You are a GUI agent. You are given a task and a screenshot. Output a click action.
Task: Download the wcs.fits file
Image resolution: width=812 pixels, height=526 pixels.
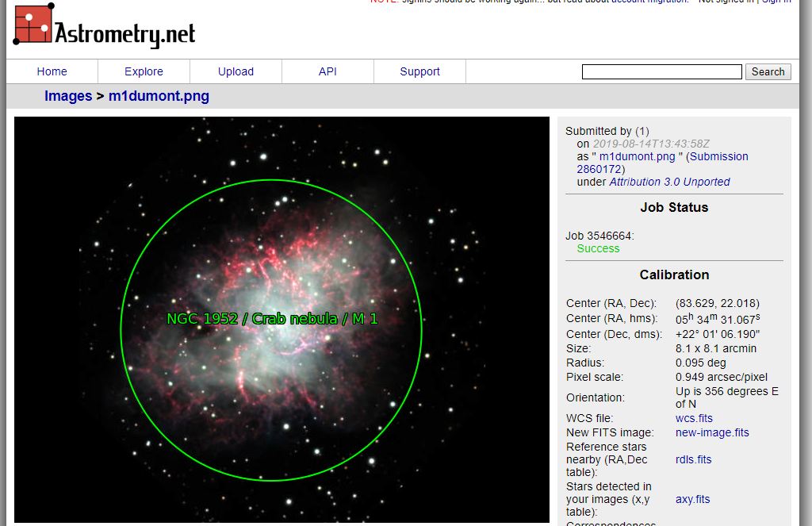[x=694, y=418]
